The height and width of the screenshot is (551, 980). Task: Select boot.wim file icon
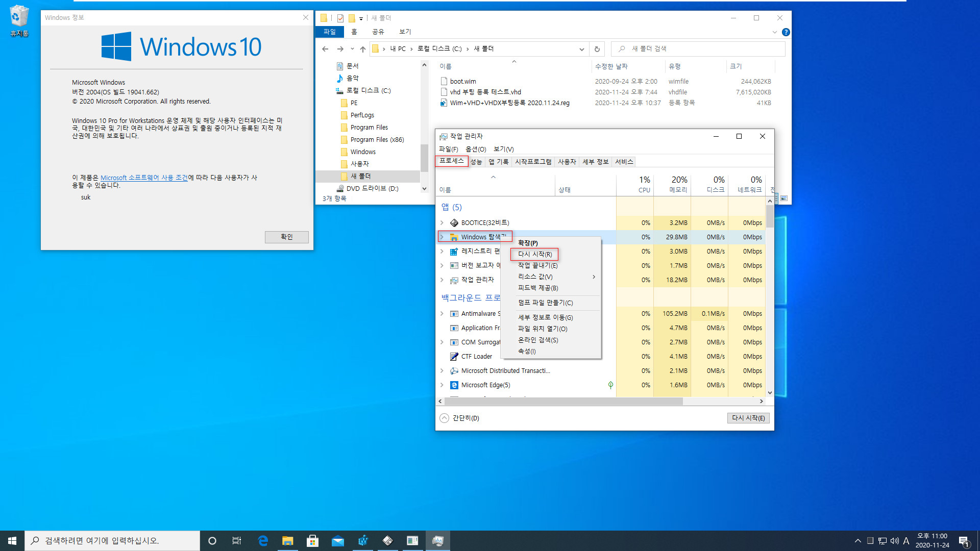click(444, 81)
